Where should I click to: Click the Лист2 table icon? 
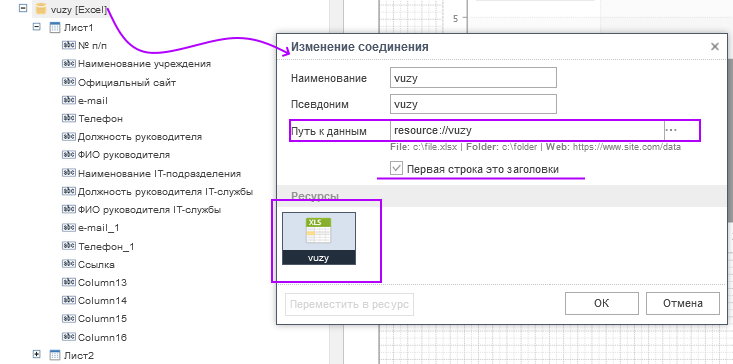[55, 356]
